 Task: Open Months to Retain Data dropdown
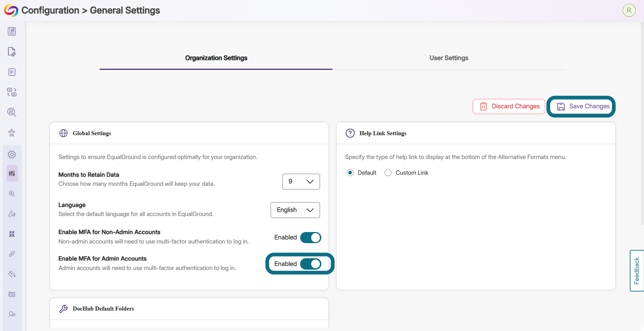(301, 181)
